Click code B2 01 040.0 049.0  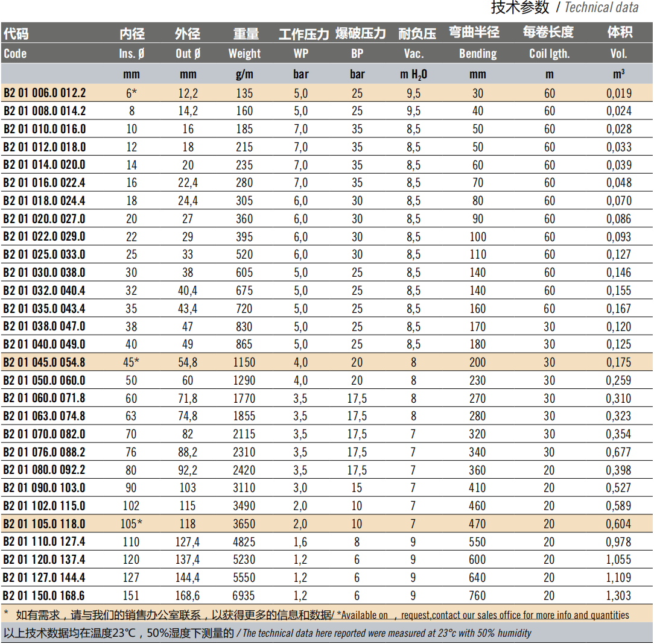tap(44, 344)
